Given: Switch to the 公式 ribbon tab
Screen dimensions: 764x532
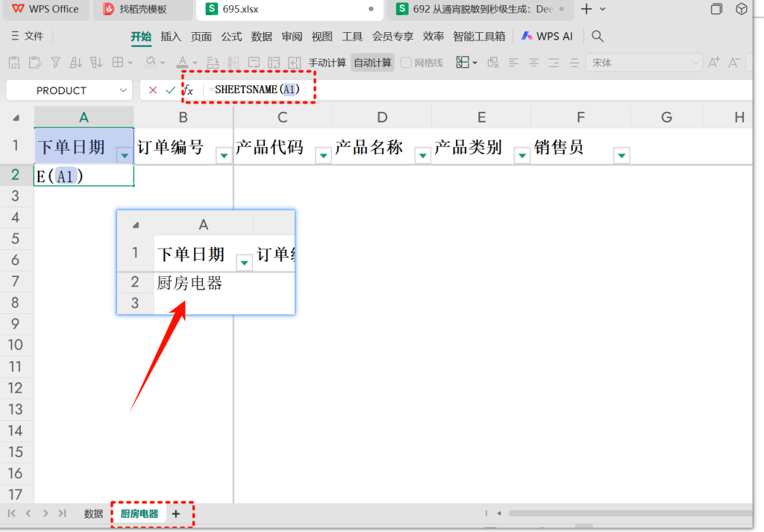Looking at the screenshot, I should tap(231, 37).
